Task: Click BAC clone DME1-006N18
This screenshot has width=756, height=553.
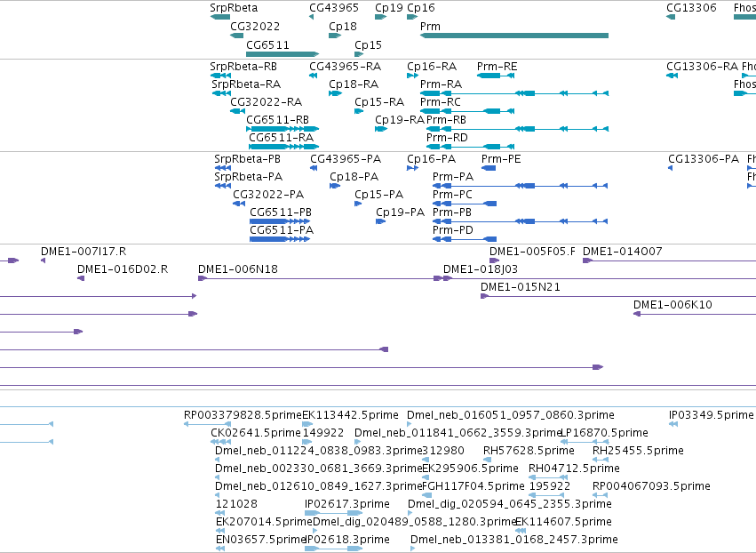Action: coord(238,269)
